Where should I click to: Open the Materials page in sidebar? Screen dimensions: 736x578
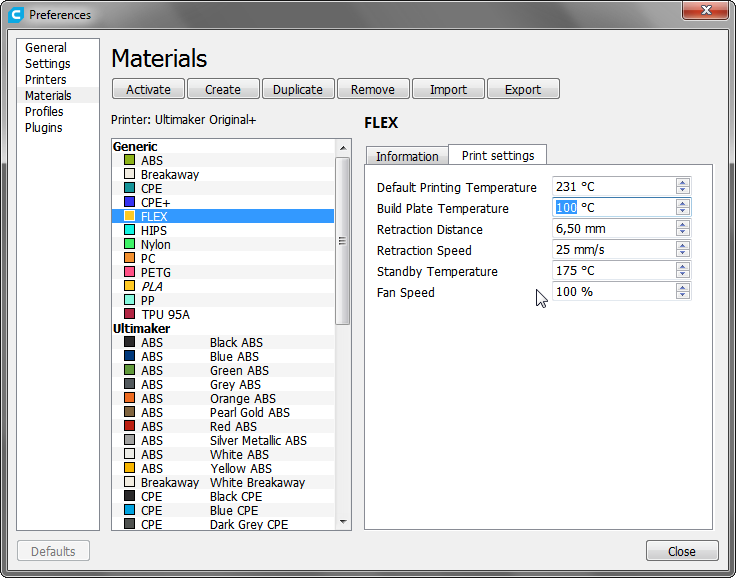click(x=58, y=95)
